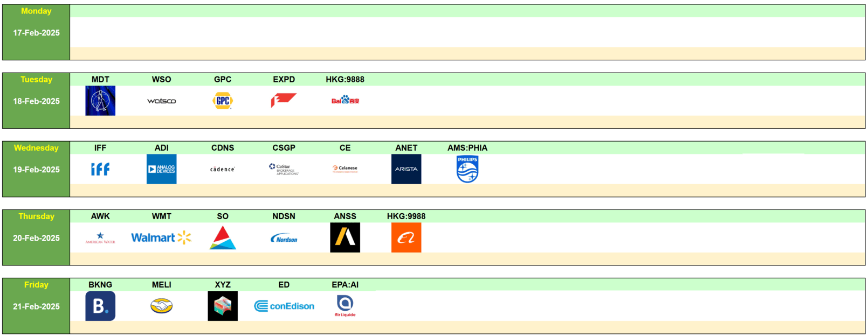
Task: Click the orange Alibaba logo
Action: click(x=406, y=237)
